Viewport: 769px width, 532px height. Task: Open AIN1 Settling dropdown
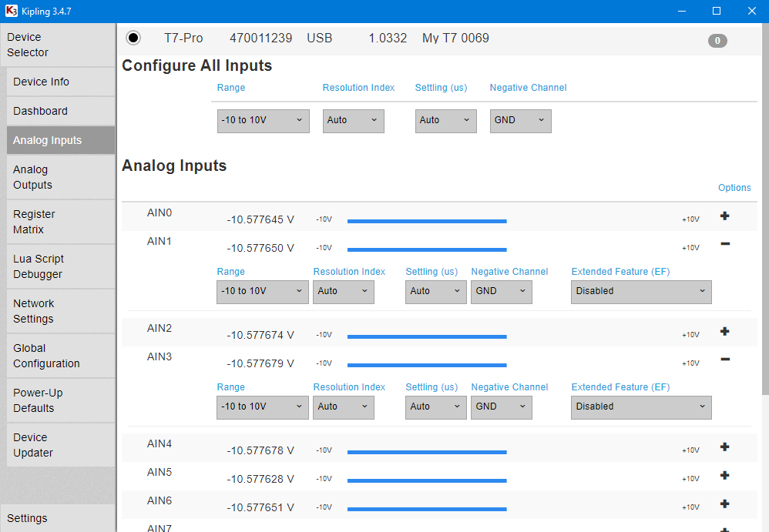pyautogui.click(x=435, y=292)
